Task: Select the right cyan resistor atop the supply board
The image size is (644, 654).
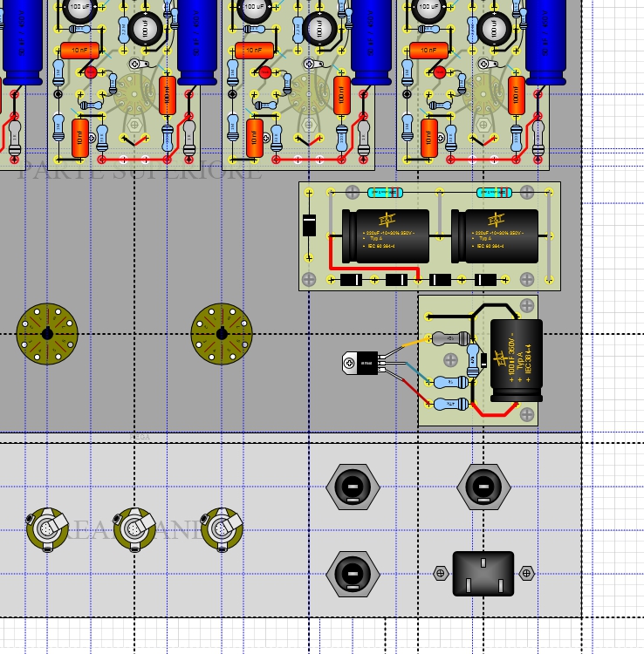Action: pyautogui.click(x=494, y=192)
